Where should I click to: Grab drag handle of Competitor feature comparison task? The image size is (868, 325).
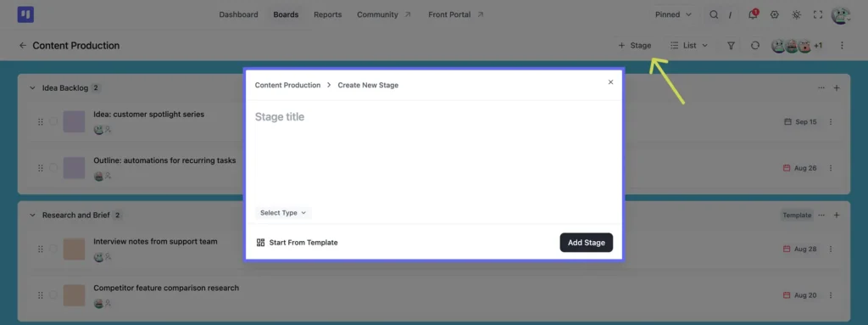(x=41, y=295)
